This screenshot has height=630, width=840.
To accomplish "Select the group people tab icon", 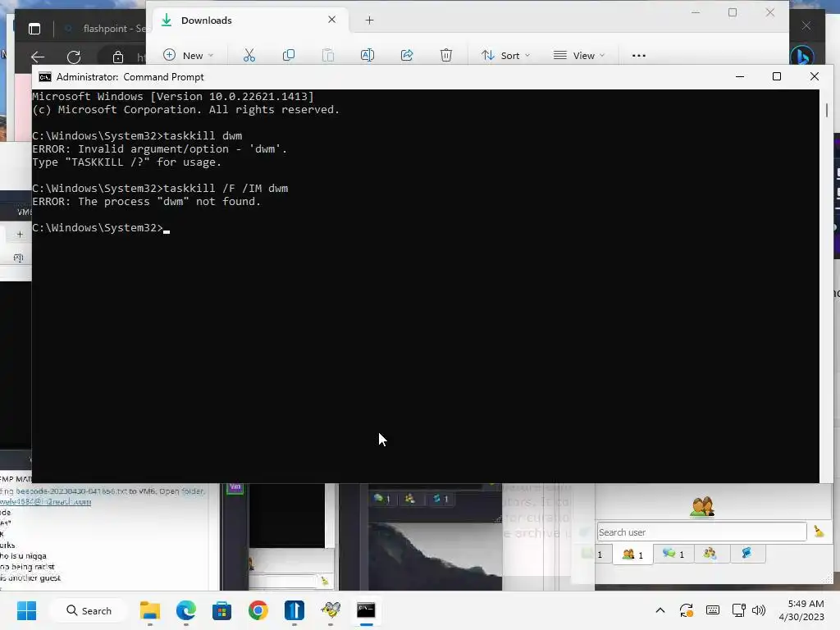I will pyautogui.click(x=710, y=554).
